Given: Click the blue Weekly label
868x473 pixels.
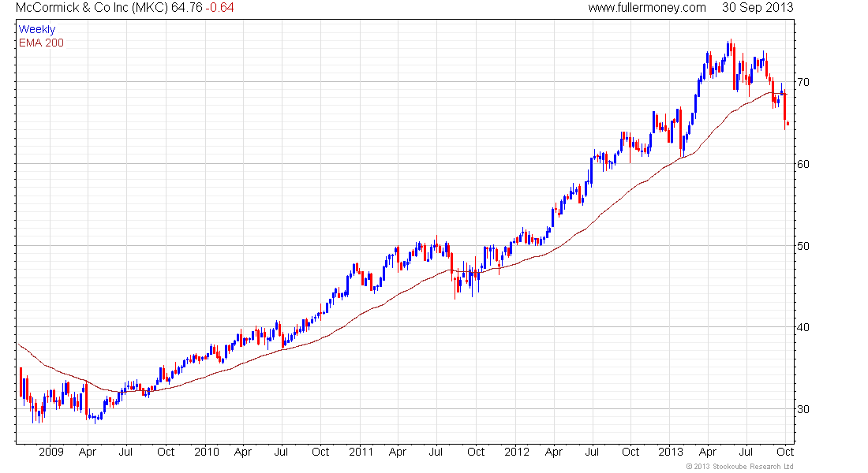Looking at the screenshot, I should tap(37, 29).
